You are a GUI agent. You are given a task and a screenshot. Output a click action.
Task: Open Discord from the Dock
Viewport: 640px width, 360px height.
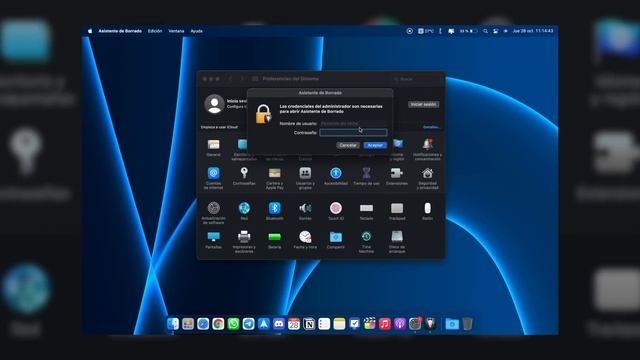point(279,324)
